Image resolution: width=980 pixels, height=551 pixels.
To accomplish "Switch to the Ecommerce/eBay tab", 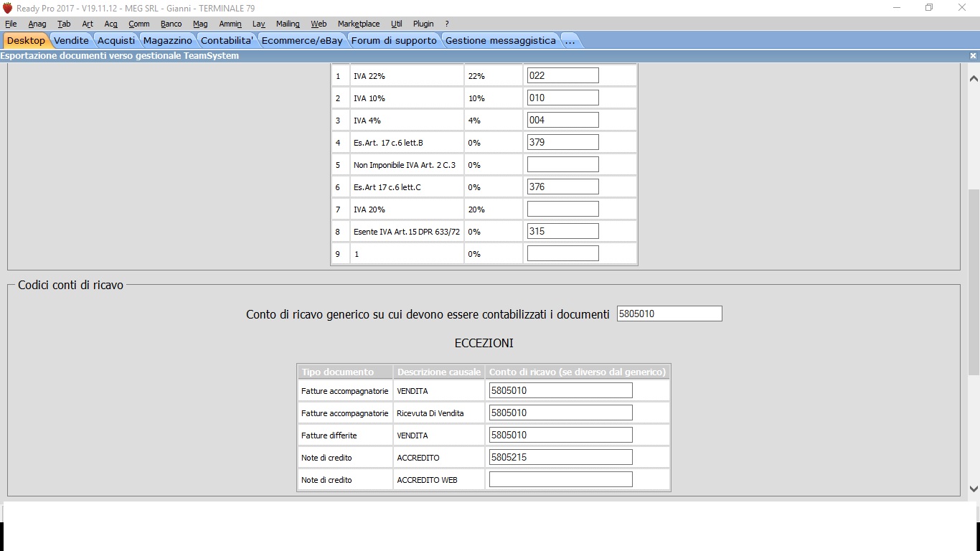I will pyautogui.click(x=302, y=40).
